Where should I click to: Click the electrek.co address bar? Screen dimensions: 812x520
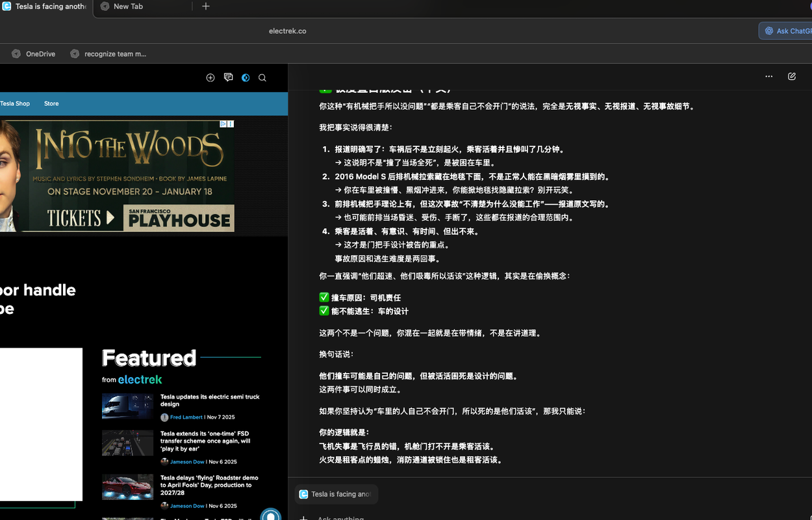288,31
